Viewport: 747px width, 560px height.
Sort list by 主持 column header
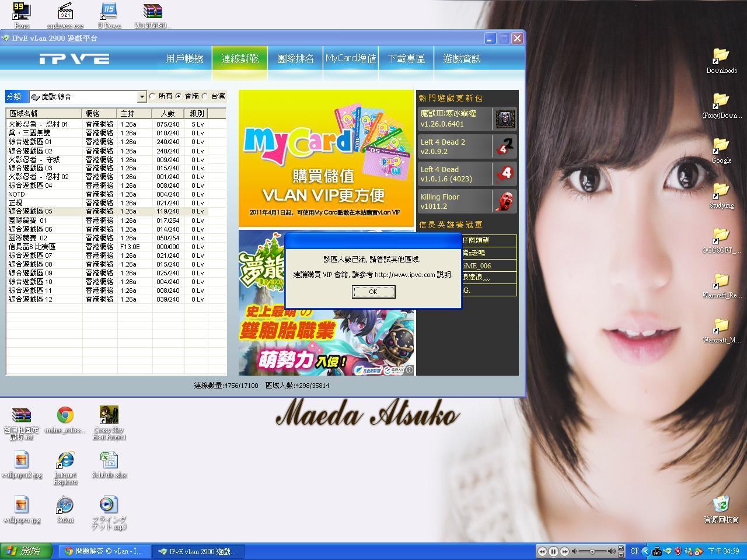click(x=135, y=113)
